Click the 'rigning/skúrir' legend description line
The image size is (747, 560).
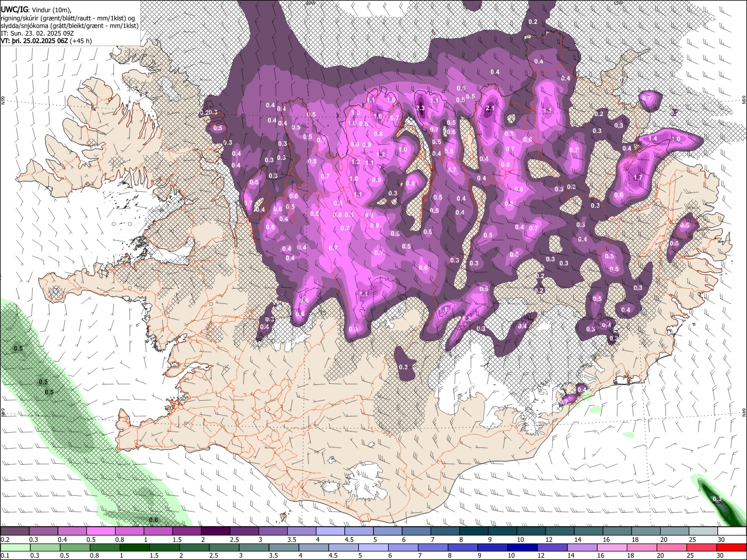coord(68,18)
